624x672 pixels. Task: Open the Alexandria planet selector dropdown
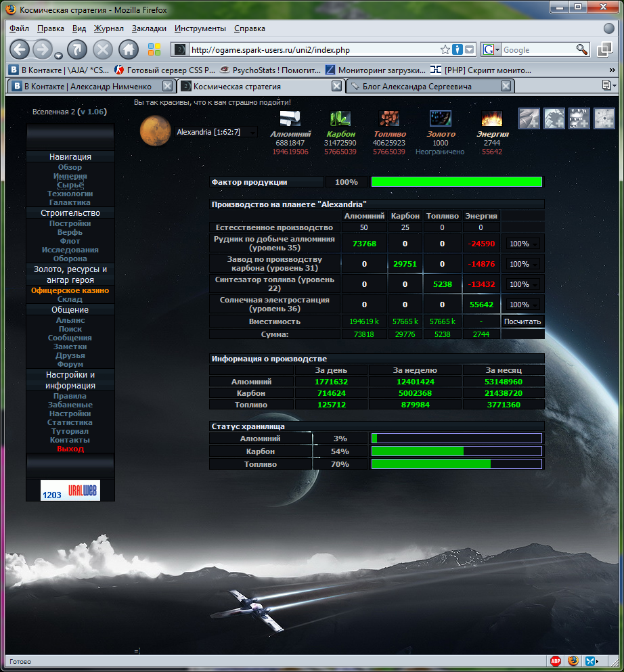click(216, 133)
